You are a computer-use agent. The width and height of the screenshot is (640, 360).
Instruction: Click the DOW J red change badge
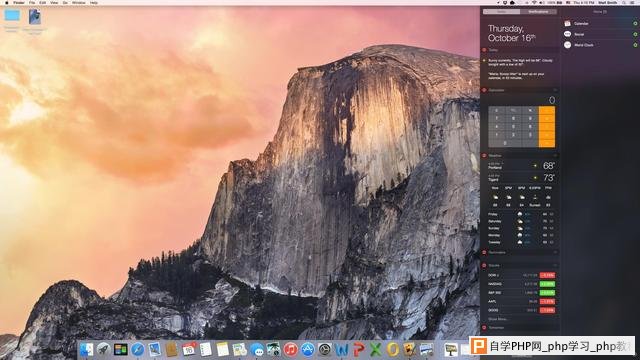[547, 275]
